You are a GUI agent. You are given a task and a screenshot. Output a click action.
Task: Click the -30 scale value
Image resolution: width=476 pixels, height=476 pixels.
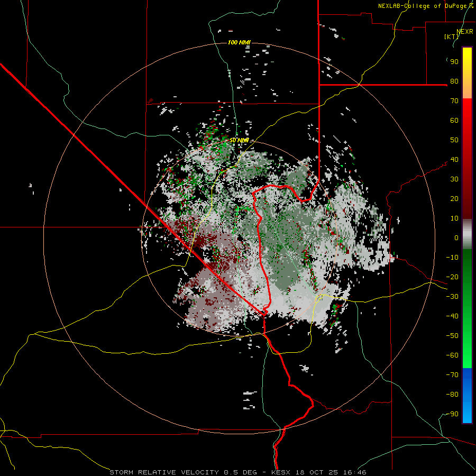coord(452,297)
